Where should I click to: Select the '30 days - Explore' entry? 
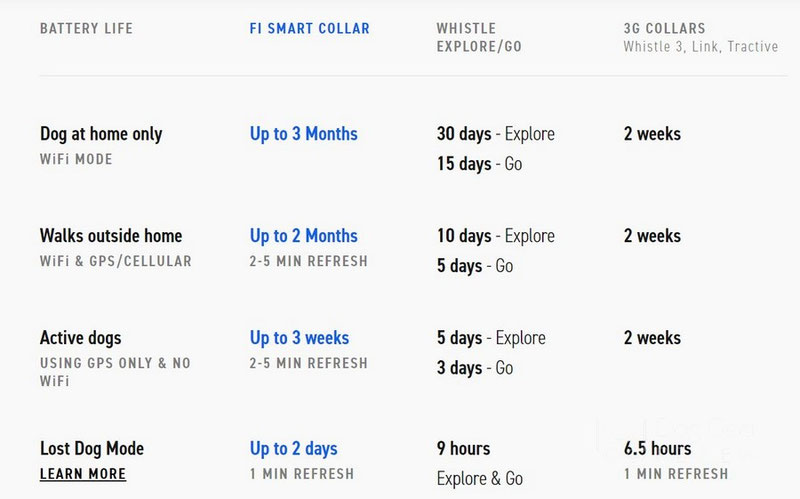[x=495, y=134]
